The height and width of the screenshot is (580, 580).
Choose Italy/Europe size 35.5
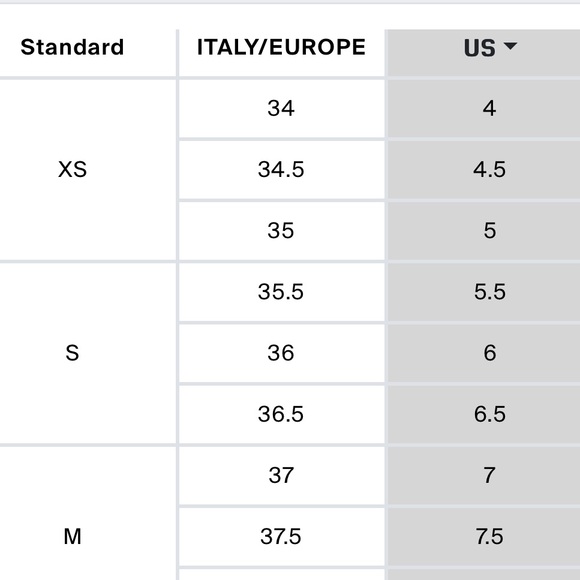(x=282, y=292)
